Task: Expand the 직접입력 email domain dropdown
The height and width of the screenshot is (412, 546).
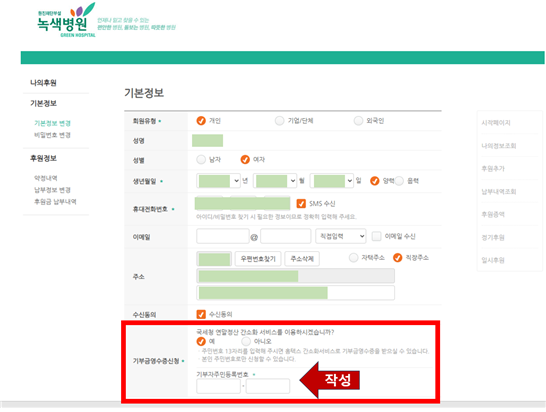Action: (x=341, y=236)
